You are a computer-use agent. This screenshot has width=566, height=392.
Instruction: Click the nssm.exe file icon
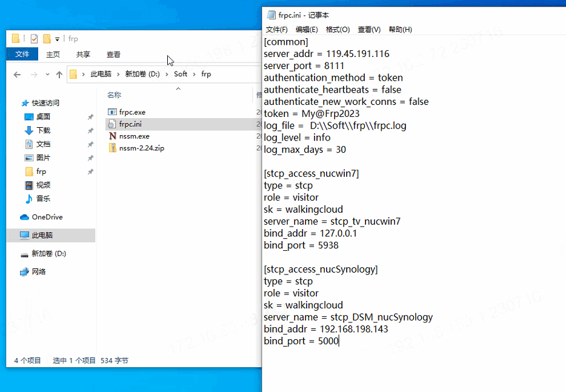[112, 136]
